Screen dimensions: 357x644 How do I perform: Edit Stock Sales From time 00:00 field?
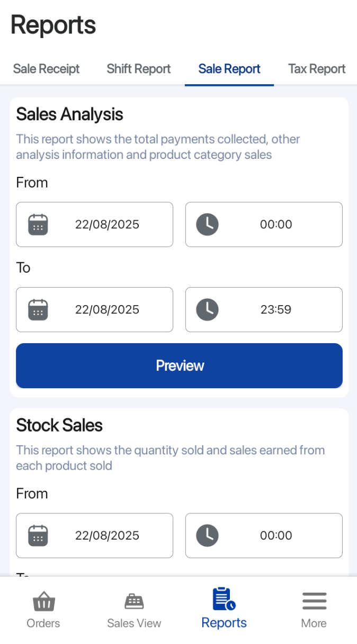[275, 535]
